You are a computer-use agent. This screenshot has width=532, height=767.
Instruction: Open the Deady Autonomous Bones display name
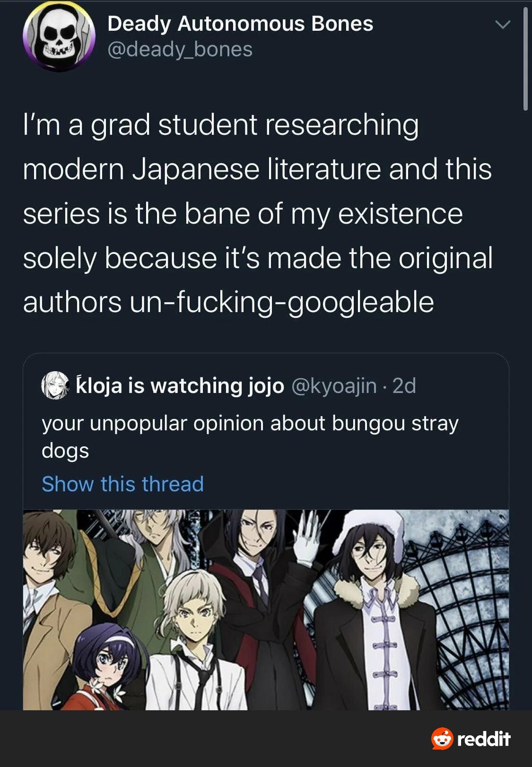point(240,24)
